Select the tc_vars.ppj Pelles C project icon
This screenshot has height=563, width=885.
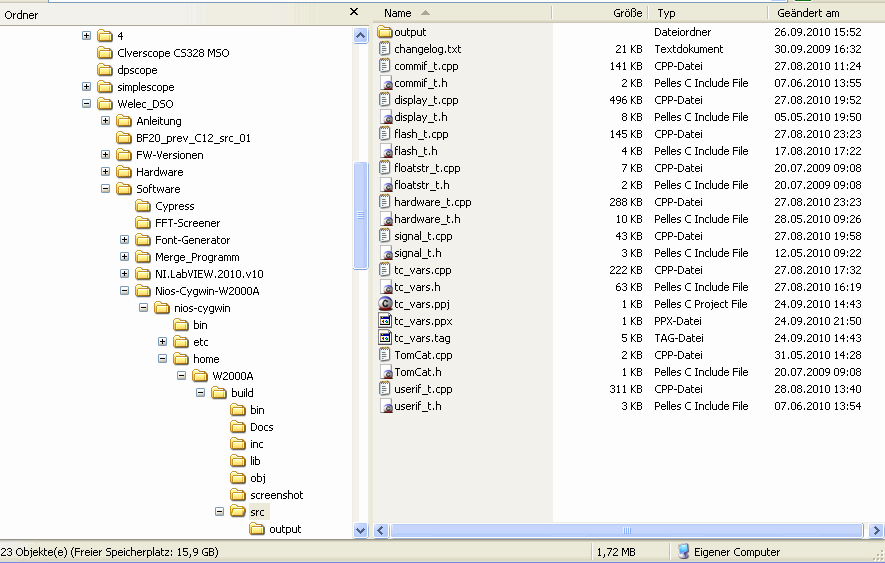click(x=385, y=304)
